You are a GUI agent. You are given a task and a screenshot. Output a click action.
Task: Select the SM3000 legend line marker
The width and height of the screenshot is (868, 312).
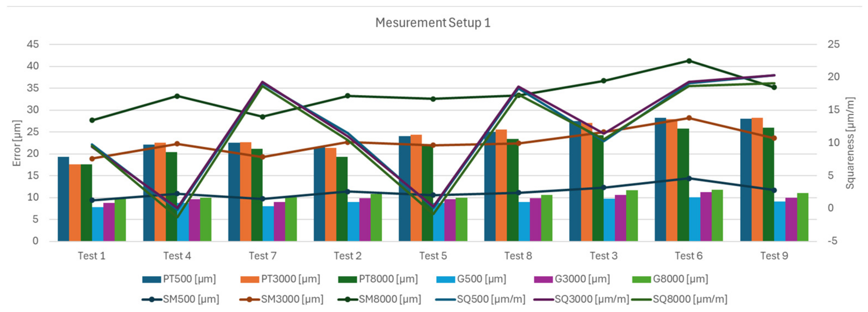point(249,300)
